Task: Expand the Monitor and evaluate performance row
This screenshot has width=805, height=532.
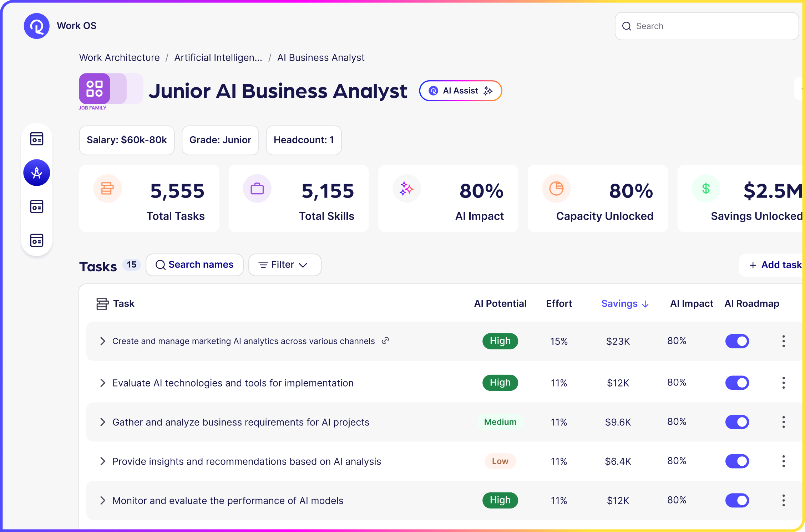Action: click(103, 501)
